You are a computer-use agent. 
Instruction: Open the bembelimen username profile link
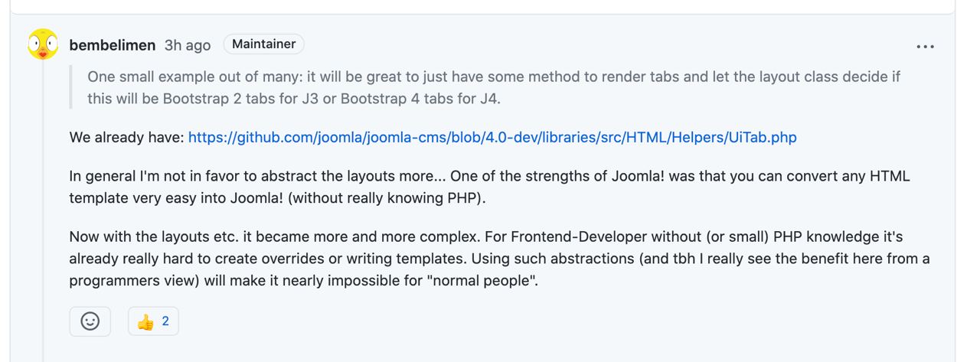(x=113, y=45)
